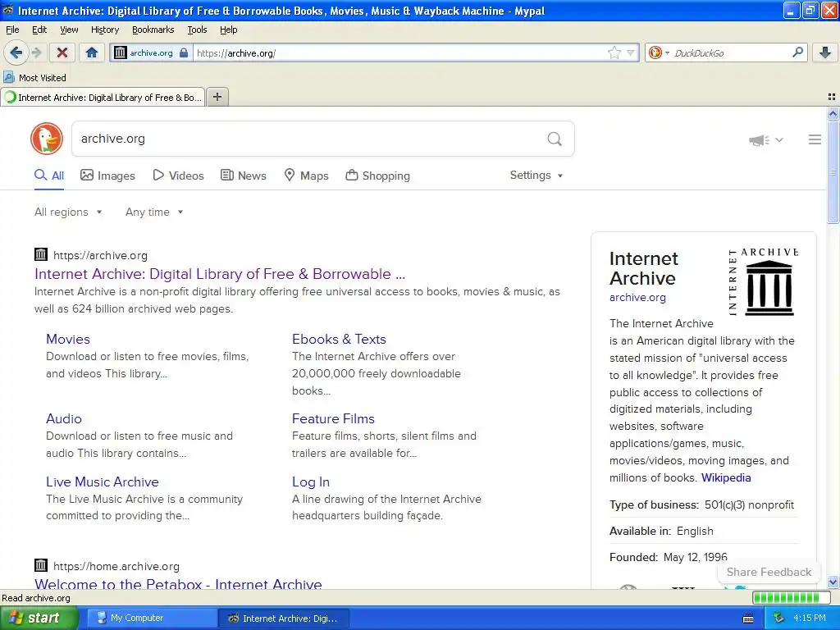Switch to Images results

pyautogui.click(x=107, y=176)
